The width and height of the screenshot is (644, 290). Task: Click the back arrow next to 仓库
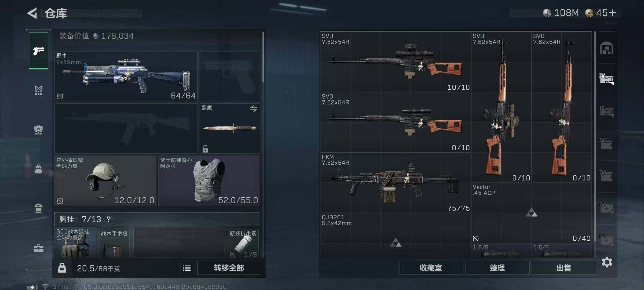pos(32,13)
